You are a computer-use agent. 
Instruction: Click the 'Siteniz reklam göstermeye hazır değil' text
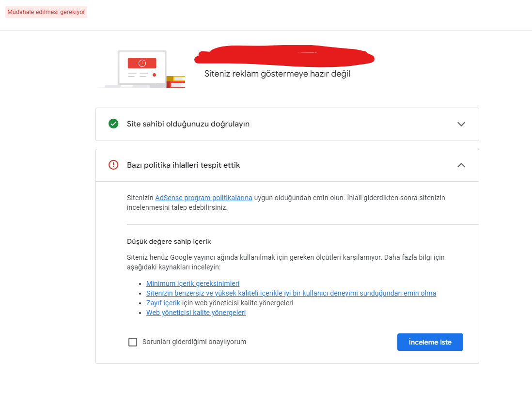(277, 74)
